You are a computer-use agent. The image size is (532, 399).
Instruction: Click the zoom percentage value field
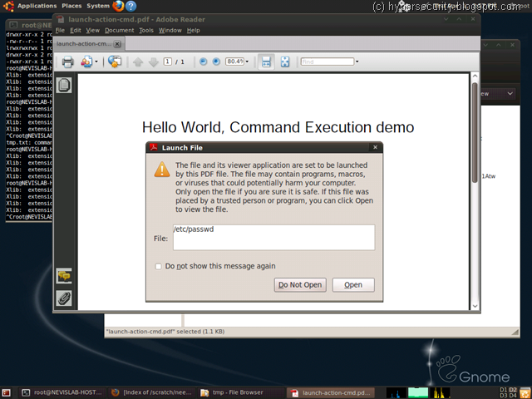(x=234, y=62)
